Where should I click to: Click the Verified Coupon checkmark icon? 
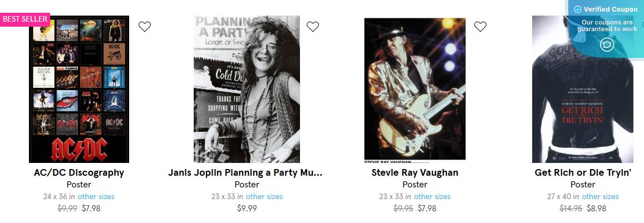[578, 9]
